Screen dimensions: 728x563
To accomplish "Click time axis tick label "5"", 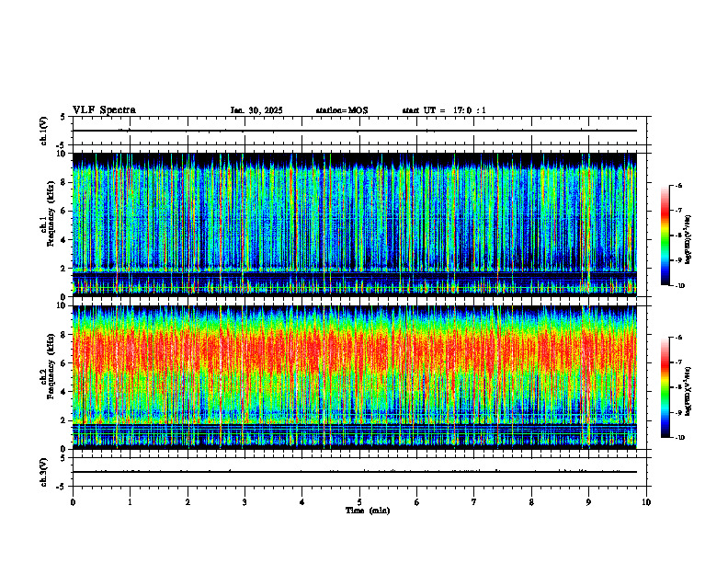I will pyautogui.click(x=359, y=502).
